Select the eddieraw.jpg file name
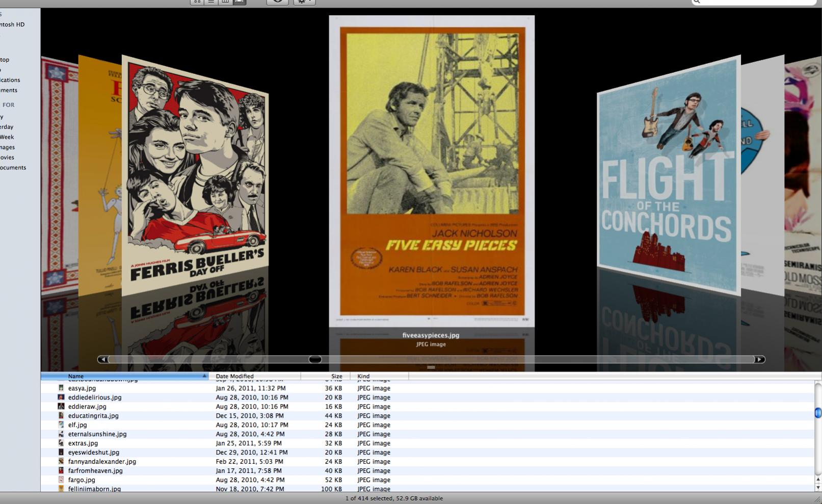This screenshot has width=822, height=504. tap(87, 407)
